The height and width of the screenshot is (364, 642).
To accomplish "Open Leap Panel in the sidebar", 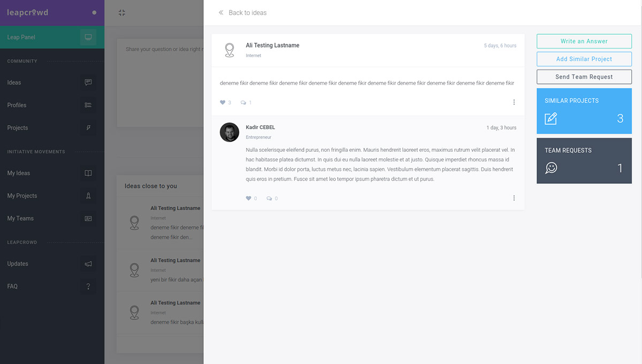I will click(52, 37).
